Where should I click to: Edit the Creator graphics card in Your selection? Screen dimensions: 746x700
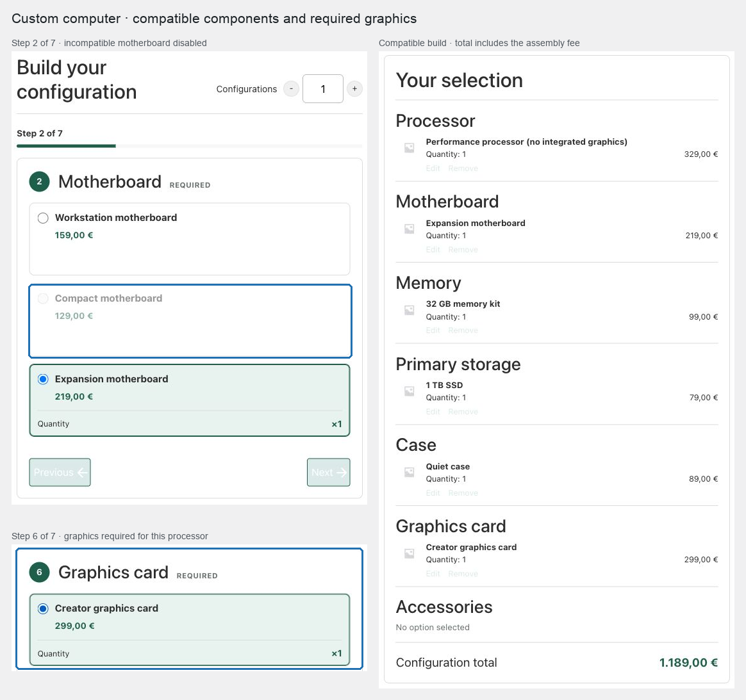pyautogui.click(x=433, y=574)
